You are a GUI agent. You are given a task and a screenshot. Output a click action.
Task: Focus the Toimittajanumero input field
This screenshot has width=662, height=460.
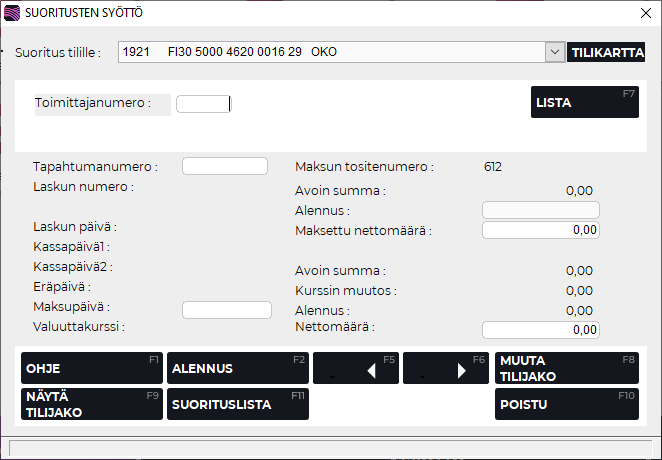(203, 103)
